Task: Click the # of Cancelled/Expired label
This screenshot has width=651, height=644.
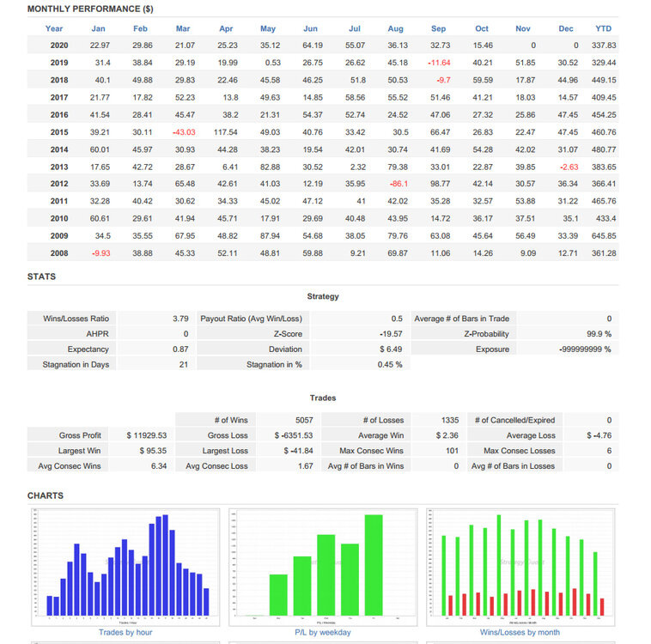Action: (514, 420)
